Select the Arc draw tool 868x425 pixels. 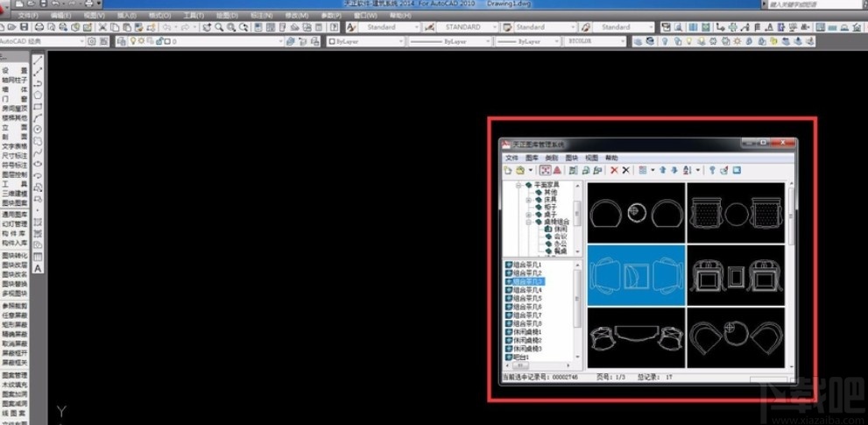pos(39,117)
